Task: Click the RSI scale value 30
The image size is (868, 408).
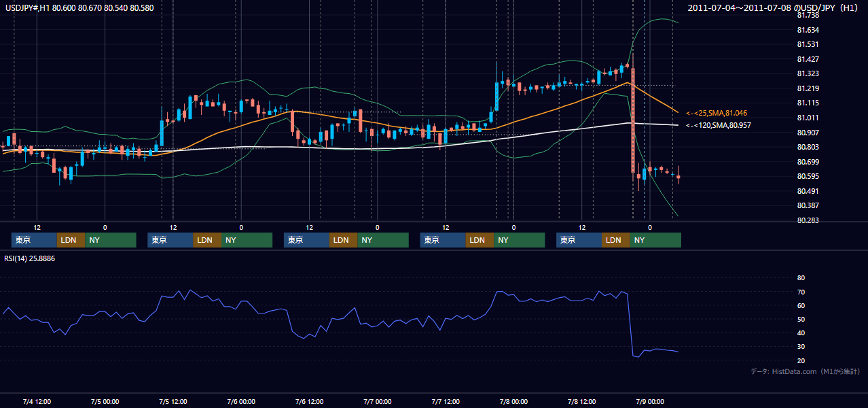Action: (801, 347)
